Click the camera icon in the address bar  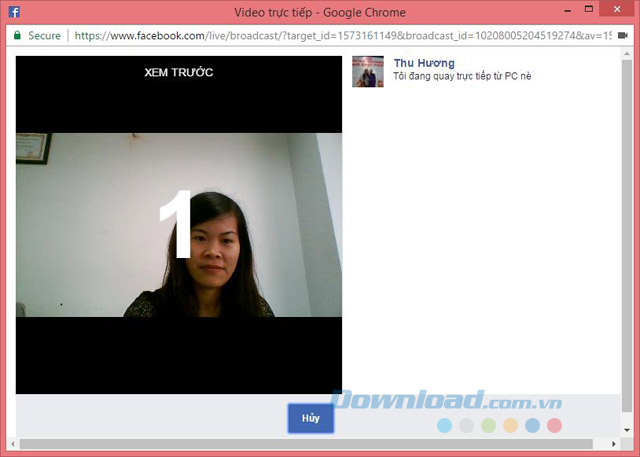(x=622, y=36)
